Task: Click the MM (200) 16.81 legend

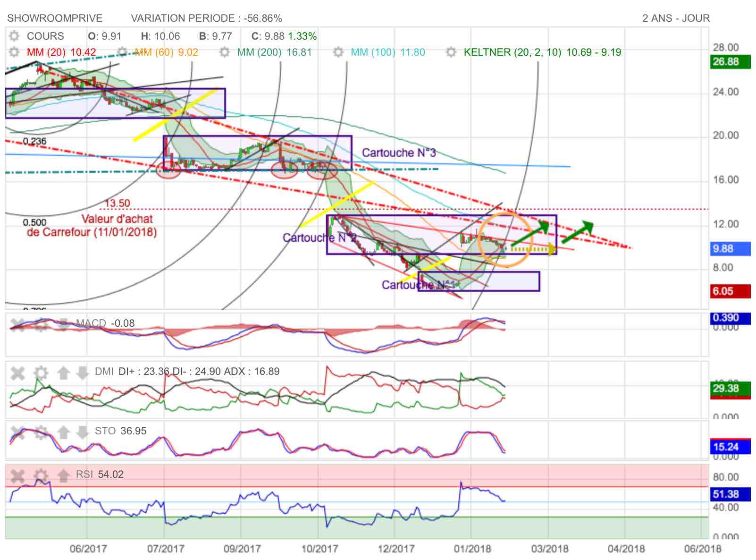Action: pyautogui.click(x=274, y=52)
